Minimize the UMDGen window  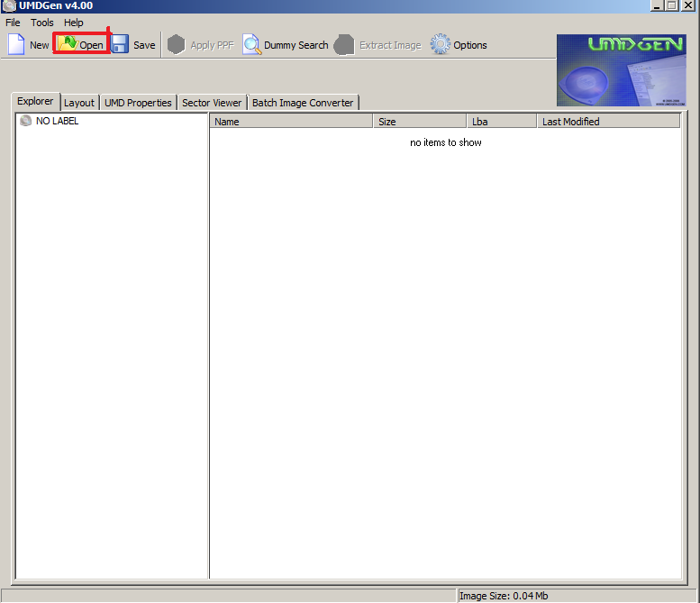[657, 5]
